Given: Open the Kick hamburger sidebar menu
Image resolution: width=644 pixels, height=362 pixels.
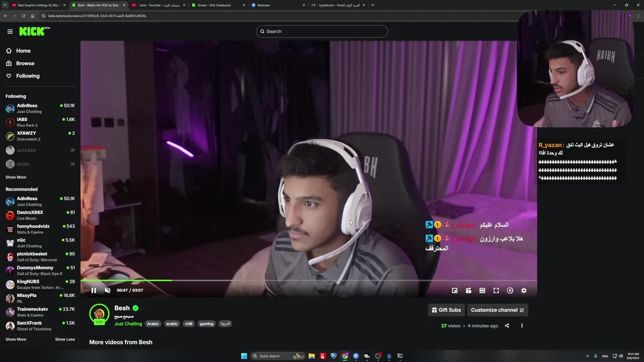Looking at the screenshot, I should [10, 31].
